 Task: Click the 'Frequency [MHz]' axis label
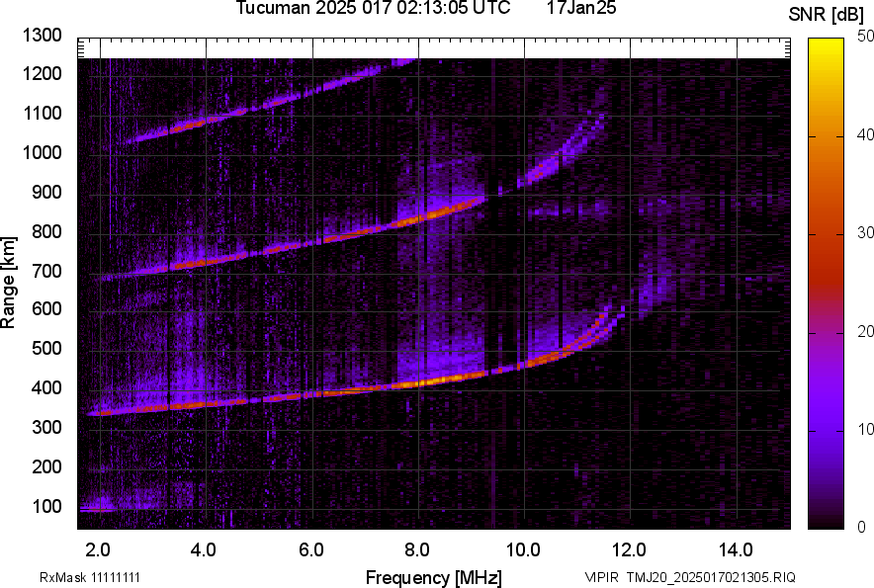point(434,578)
